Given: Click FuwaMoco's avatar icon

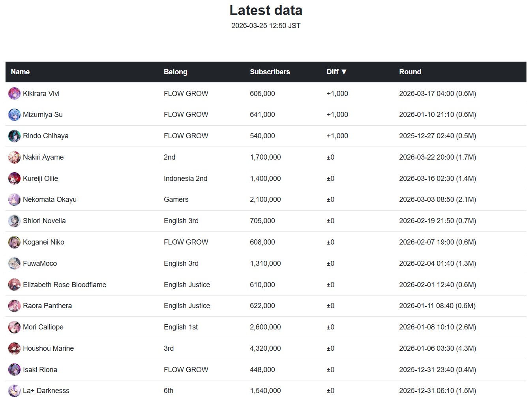Looking at the screenshot, I should coord(14,263).
